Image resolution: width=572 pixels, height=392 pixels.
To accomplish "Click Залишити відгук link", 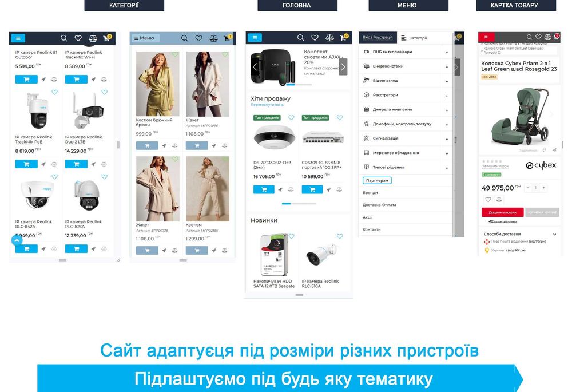I will click(x=495, y=166).
